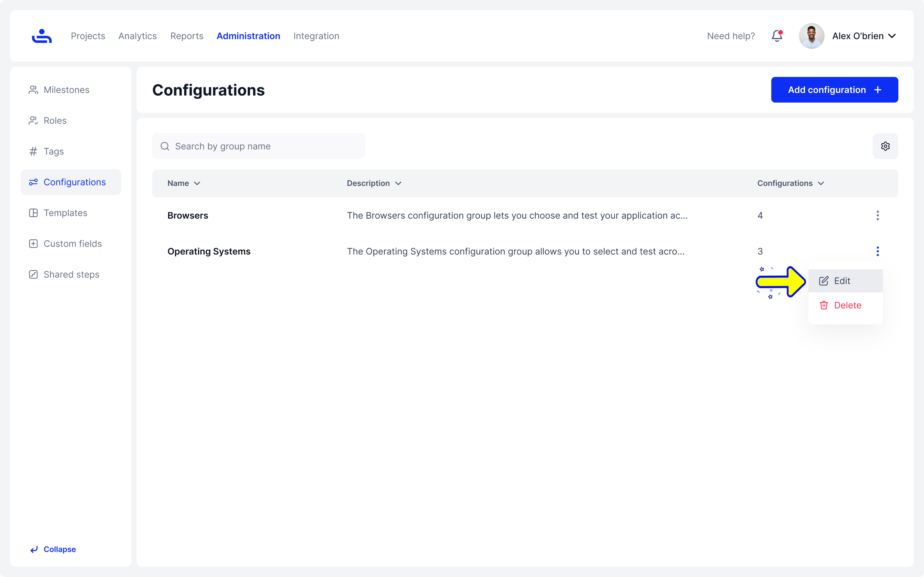Sort by Configurations column header
Viewport: 924px width, 577px height.
point(790,183)
